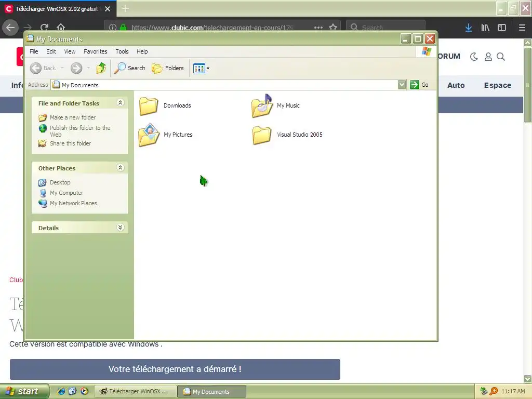Toggle the Folders pane

point(168,68)
